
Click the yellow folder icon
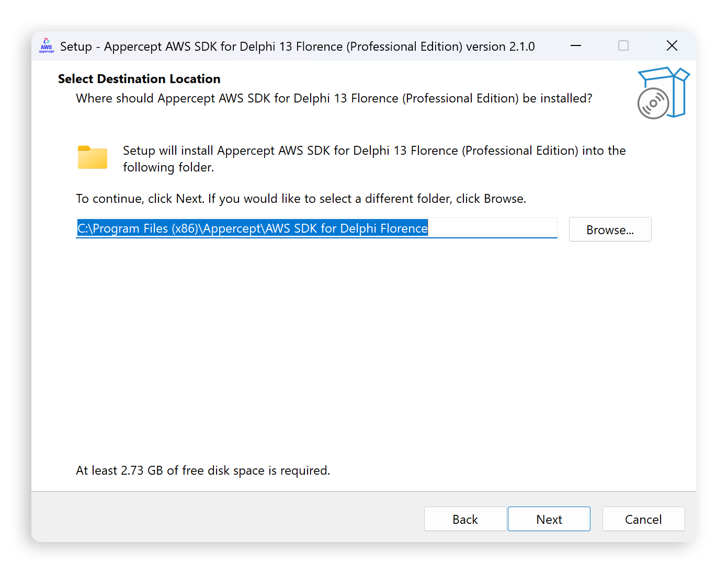93,157
